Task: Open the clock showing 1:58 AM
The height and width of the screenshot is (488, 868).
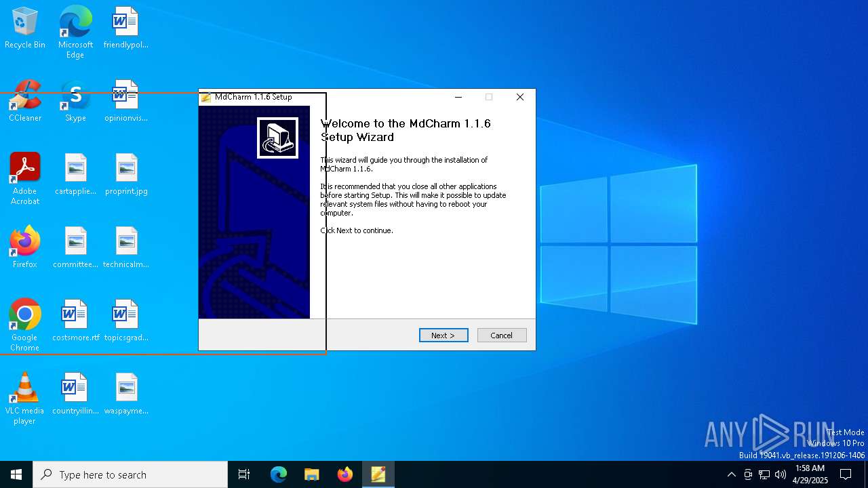Action: pos(810,474)
